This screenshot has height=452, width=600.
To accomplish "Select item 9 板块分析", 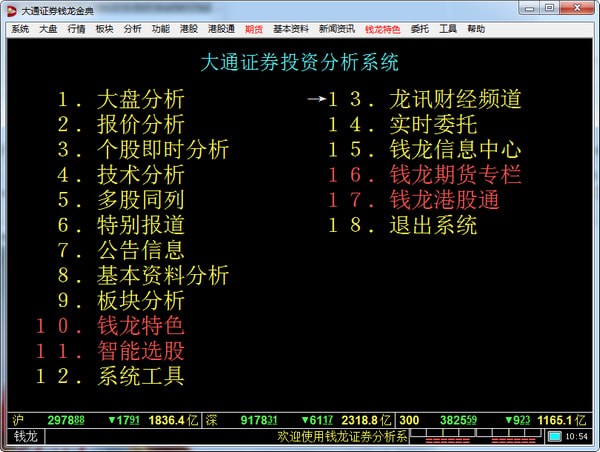I will pos(121,300).
